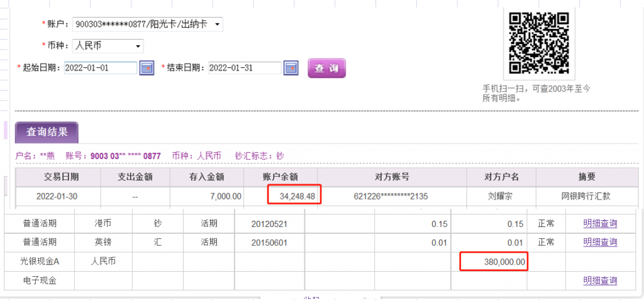Click counterparty account 621226*********2135
Viewport: 644px width, 300px height.
[391, 196]
